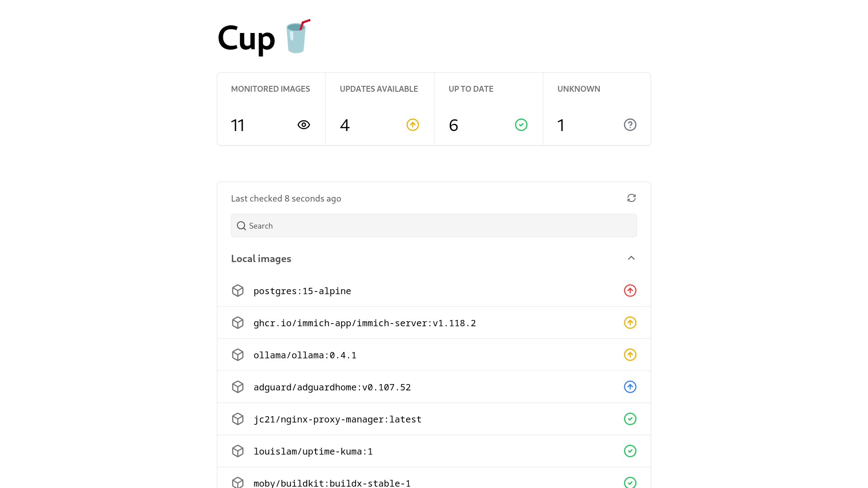Click the refresh icon to re-check images
The image size is (868, 488).
click(631, 198)
